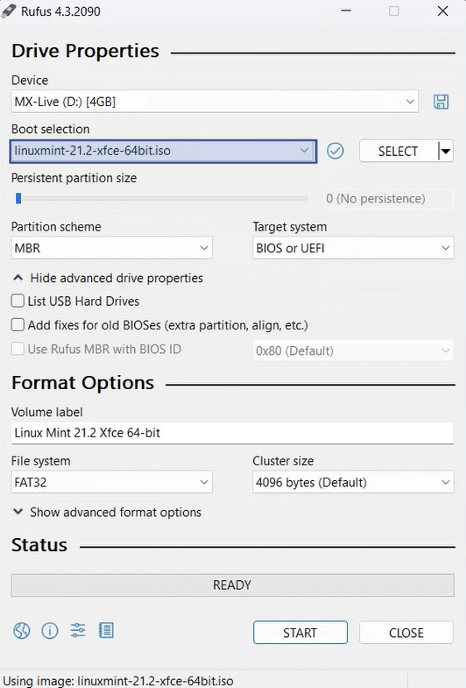Show the log notepad icon

click(x=106, y=631)
